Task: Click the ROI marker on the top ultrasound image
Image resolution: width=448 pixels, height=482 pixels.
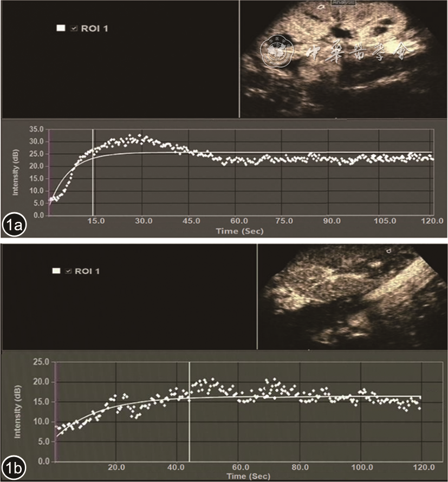Action: pyautogui.click(x=321, y=7)
